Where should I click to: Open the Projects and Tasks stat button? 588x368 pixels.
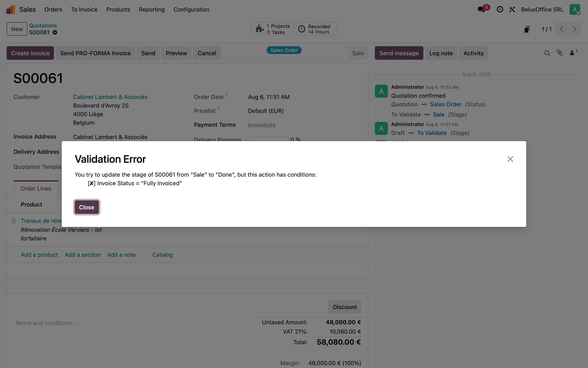(273, 29)
